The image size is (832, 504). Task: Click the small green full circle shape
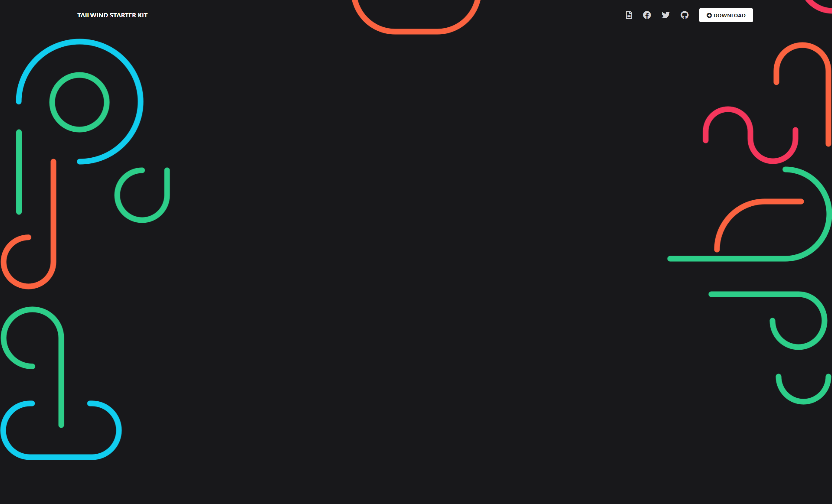point(79,102)
